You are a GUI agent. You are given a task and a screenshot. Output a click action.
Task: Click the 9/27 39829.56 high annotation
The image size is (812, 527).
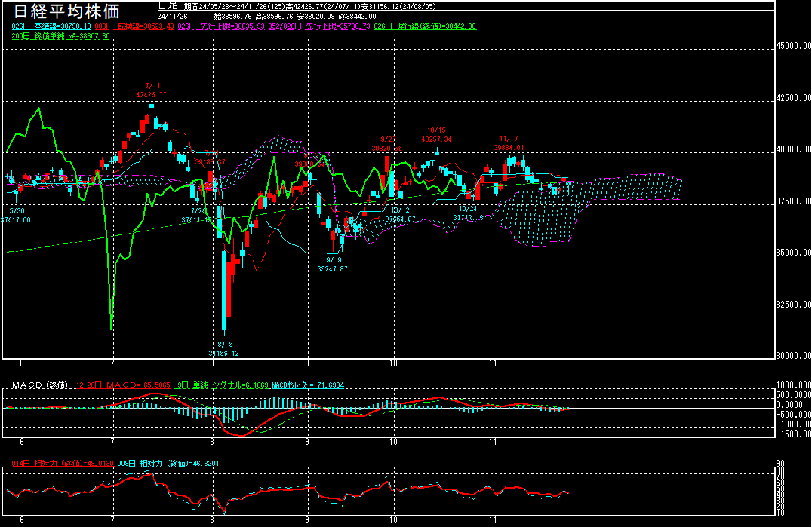click(387, 144)
